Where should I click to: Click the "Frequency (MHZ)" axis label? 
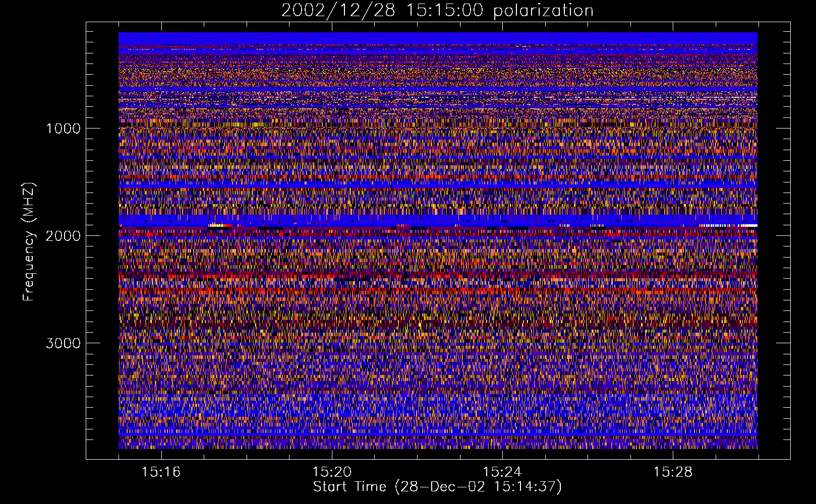[29, 242]
